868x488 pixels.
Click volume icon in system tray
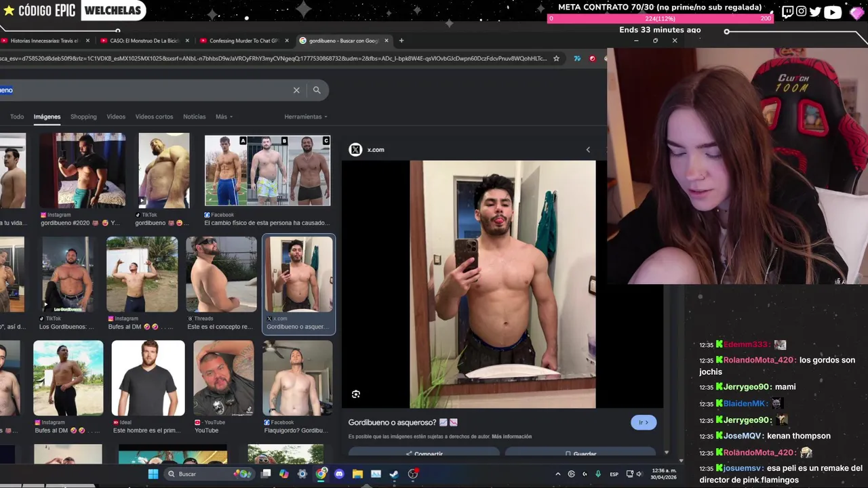click(639, 474)
